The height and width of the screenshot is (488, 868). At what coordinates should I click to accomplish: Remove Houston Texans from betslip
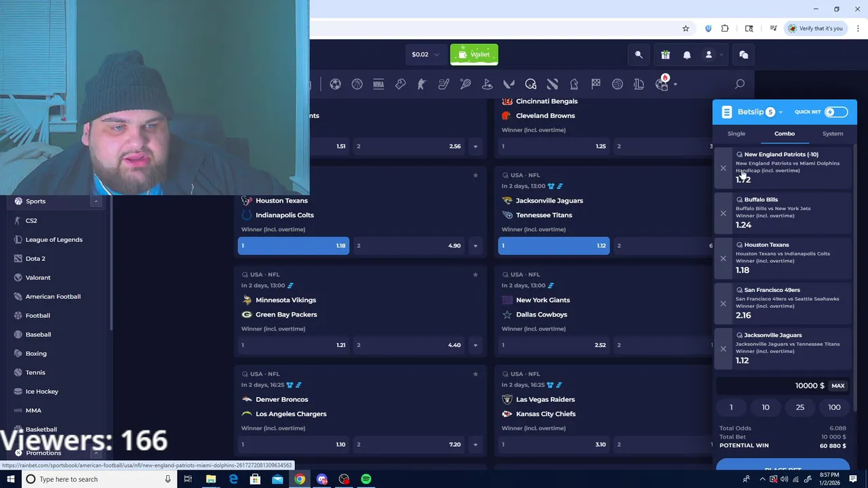point(723,258)
